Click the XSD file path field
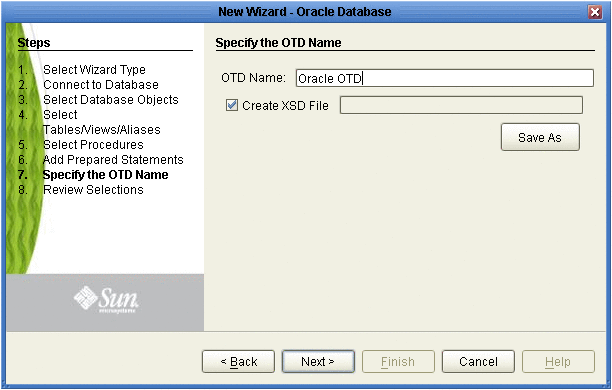Viewport: 612px width, 390px height. click(461, 105)
